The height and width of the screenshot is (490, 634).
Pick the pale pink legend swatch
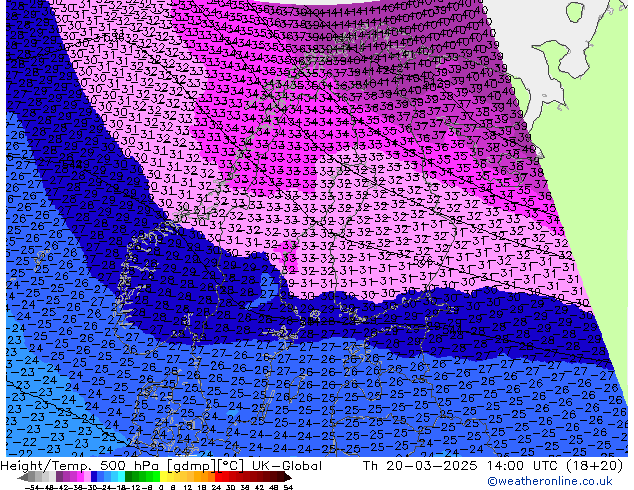tap(87, 476)
